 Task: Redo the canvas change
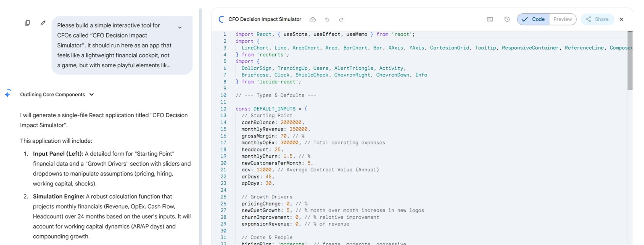[x=341, y=19]
